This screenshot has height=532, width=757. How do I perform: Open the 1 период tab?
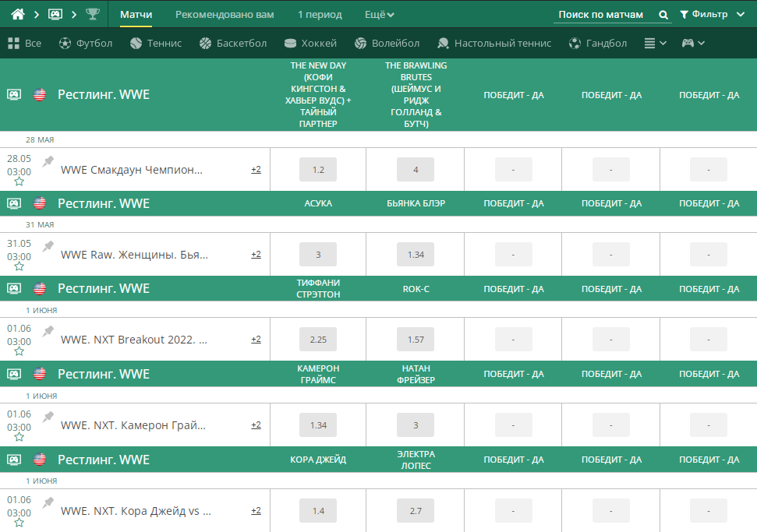tap(320, 15)
